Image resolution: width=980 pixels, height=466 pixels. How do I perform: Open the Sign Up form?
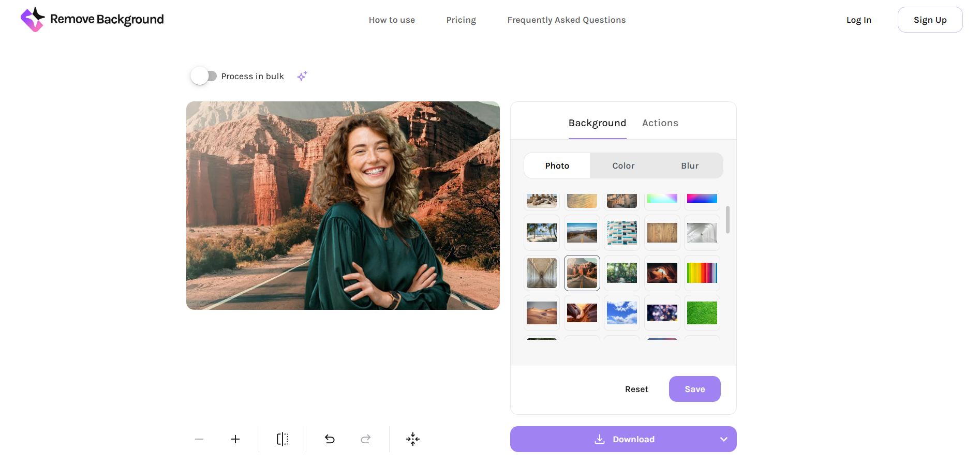pyautogui.click(x=930, y=20)
